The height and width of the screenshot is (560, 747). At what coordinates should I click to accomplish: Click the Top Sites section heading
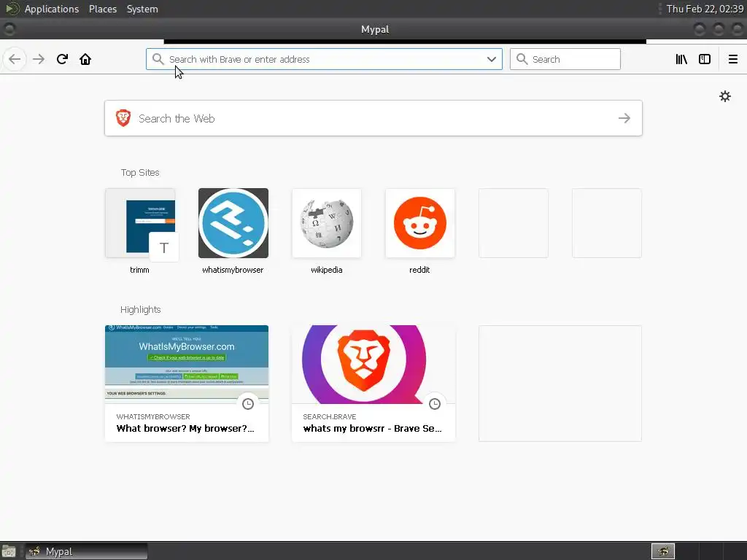[x=140, y=172]
